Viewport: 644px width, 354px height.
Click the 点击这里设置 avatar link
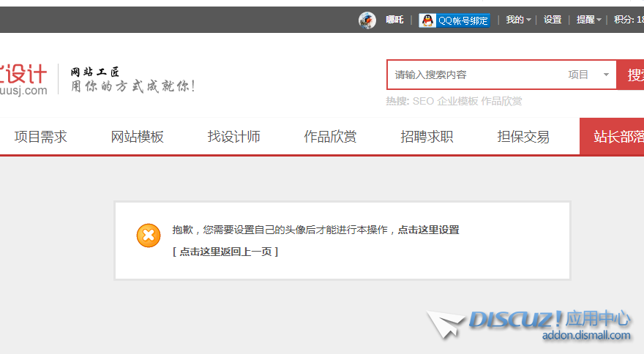coord(428,230)
